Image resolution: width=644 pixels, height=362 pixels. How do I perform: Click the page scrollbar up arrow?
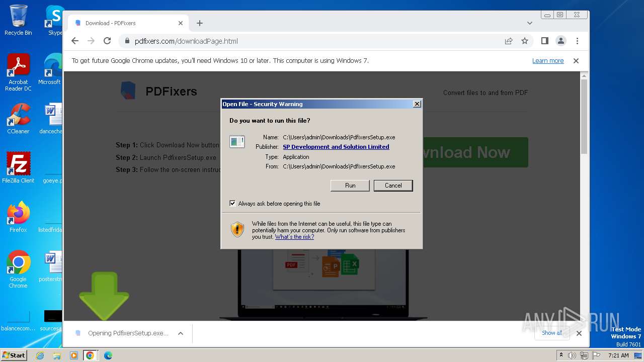pyautogui.click(x=584, y=76)
